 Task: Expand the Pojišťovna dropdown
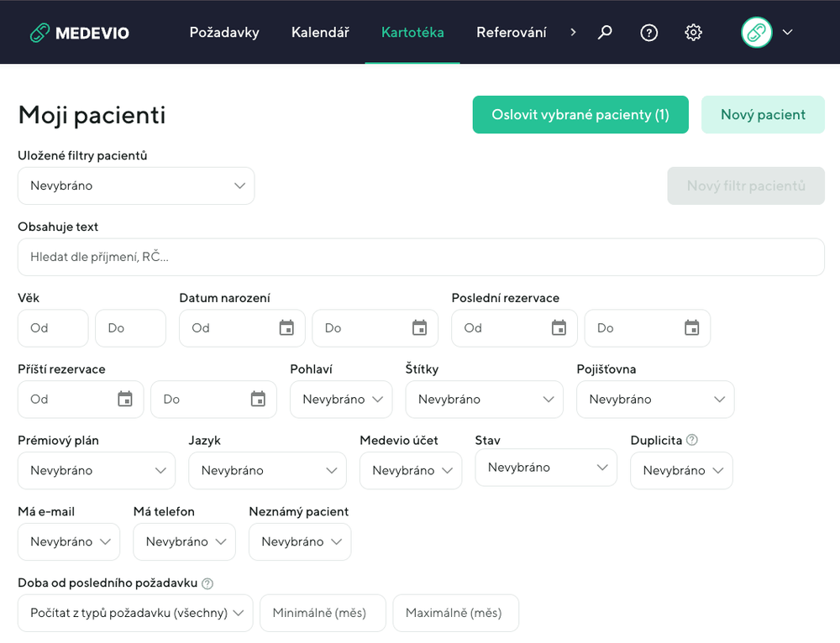(x=655, y=400)
